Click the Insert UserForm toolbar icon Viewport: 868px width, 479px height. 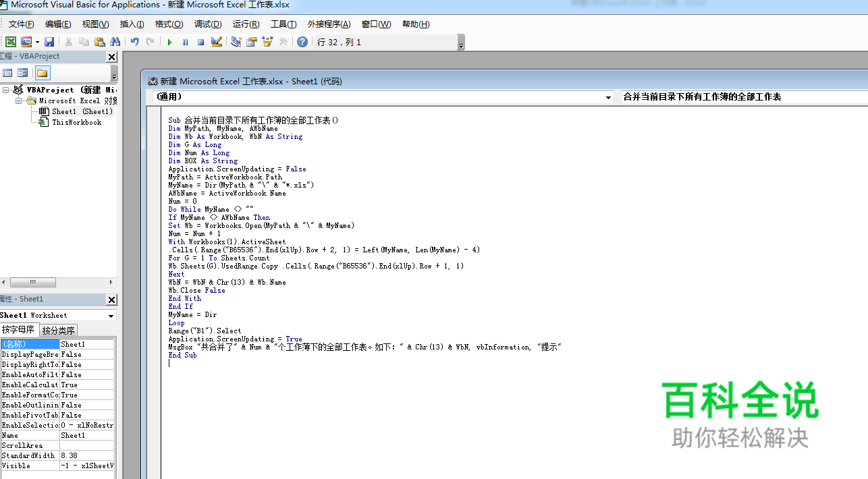(26, 42)
